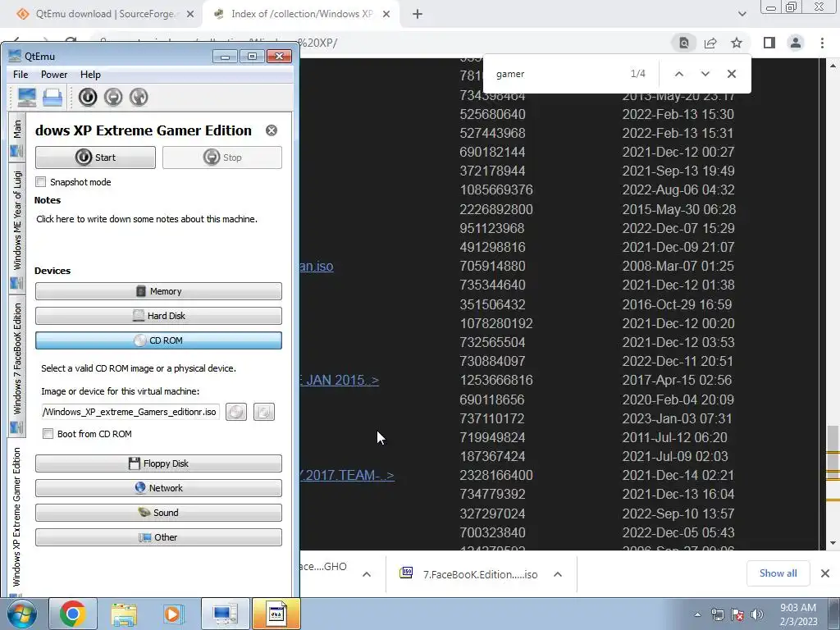Share this page icon

pos(710,43)
